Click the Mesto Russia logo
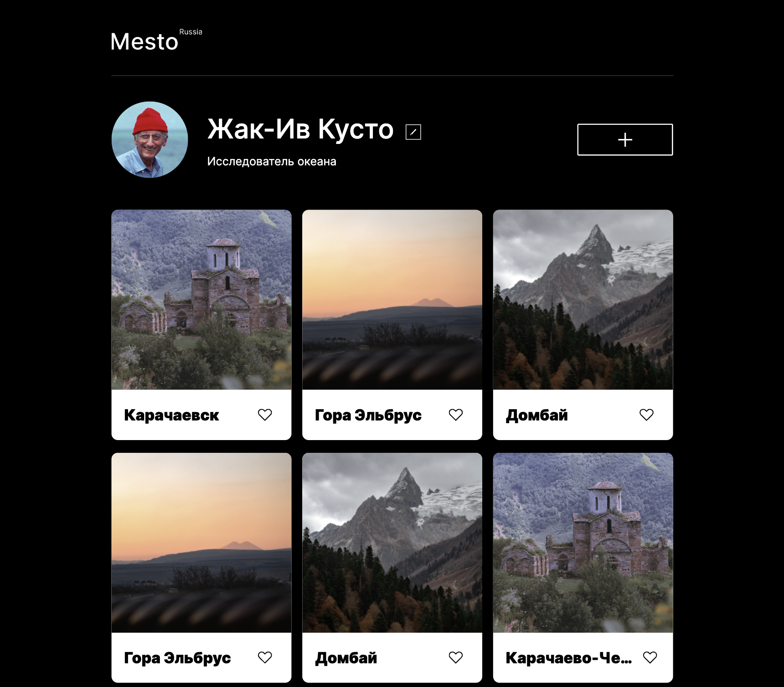Screen dimensions: 784x687 [x=156, y=40]
